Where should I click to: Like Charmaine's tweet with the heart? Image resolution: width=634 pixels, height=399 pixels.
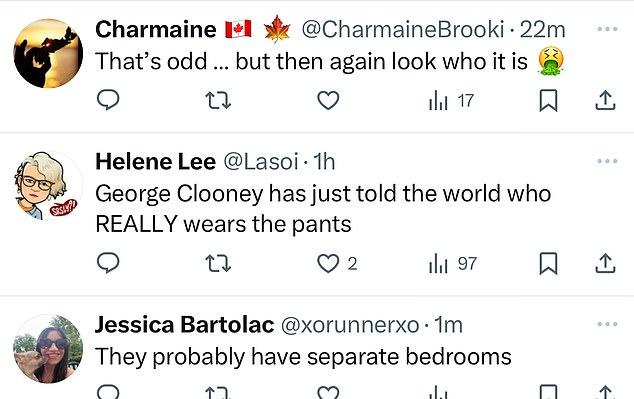coord(328,100)
